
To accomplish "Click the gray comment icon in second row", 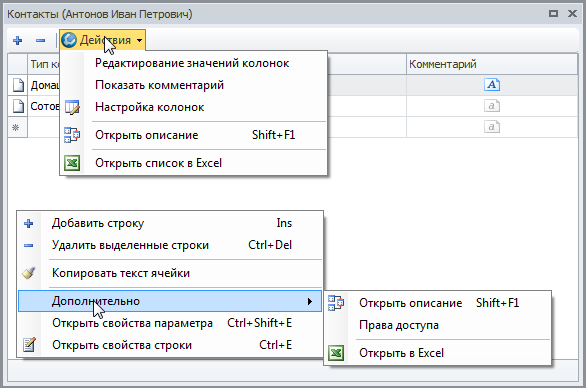I will [492, 106].
